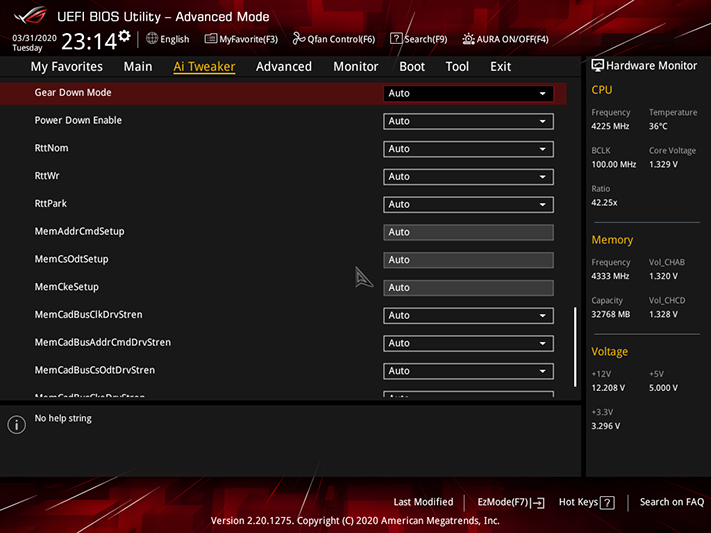Click the Last Modified button
Screen dimensions: 711x533
423,502
